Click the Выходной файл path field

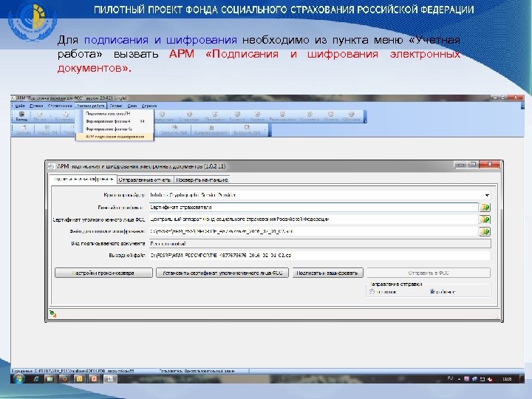[x=320, y=256]
